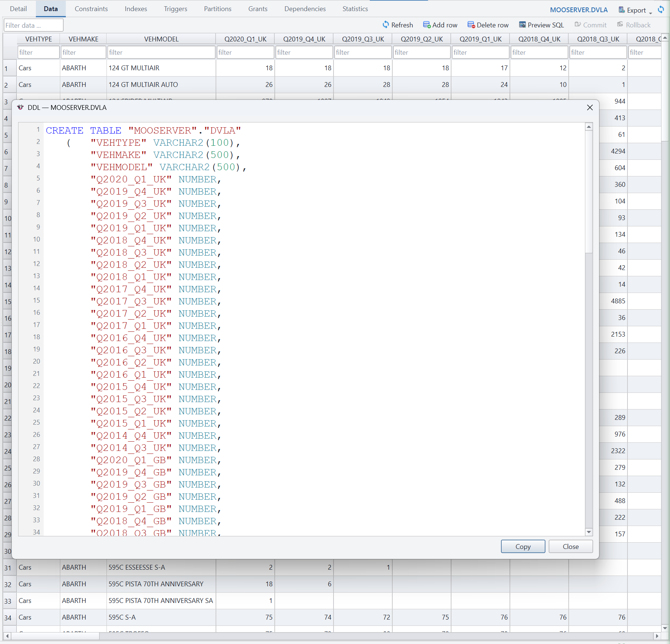The image size is (670, 644).
Task: Click the grid horizontal scroll left arrow
Action: [7, 636]
